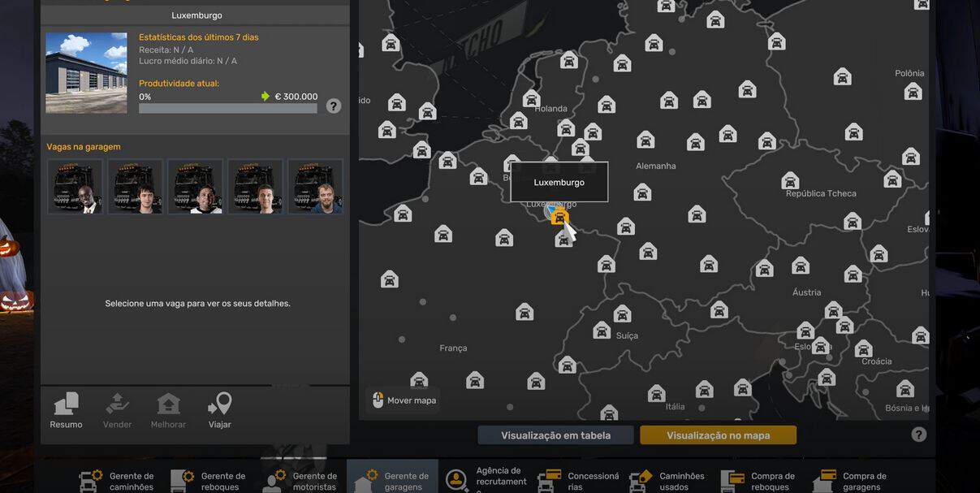Open Compra de garagens

pos(852,480)
